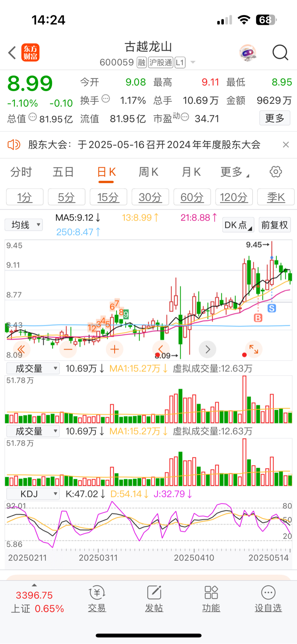Tap the 融 margin badge
The height and width of the screenshot is (644, 297).
tap(142, 62)
